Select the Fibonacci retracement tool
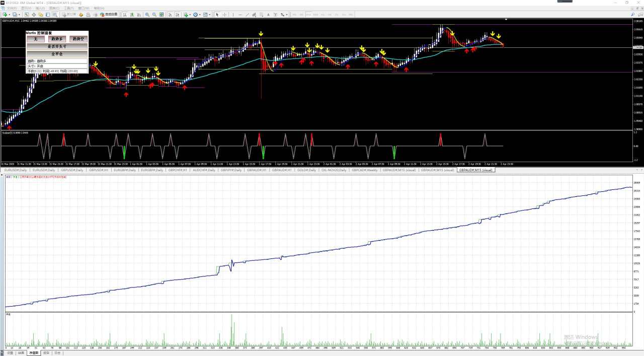The height and width of the screenshot is (356, 644). coord(261,15)
